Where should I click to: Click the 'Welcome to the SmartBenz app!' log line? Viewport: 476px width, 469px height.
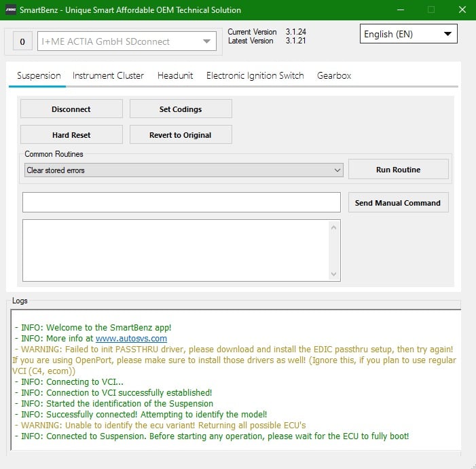(x=93, y=328)
